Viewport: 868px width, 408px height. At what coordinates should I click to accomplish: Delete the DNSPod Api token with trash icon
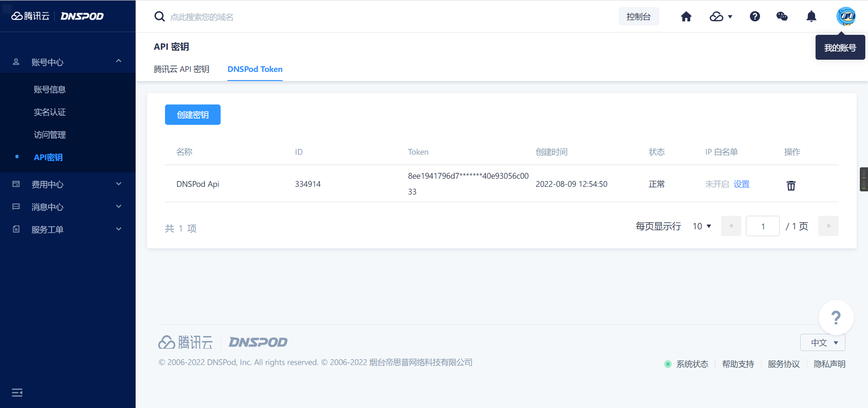pyautogui.click(x=791, y=185)
